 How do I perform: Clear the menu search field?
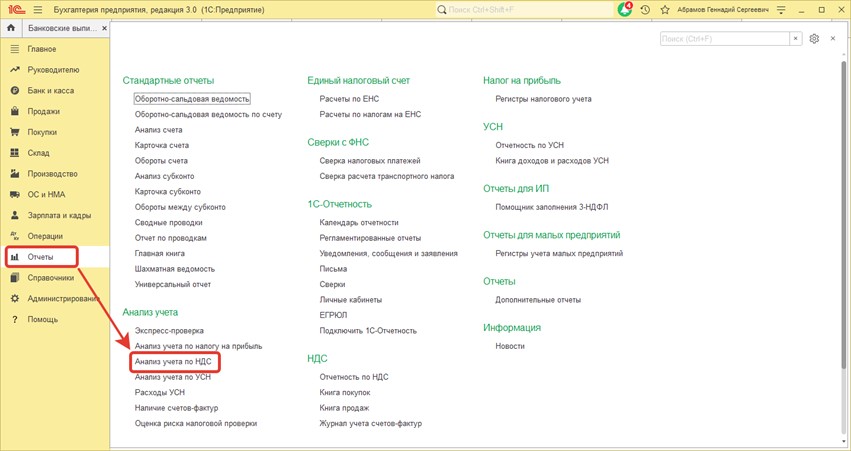(796, 39)
